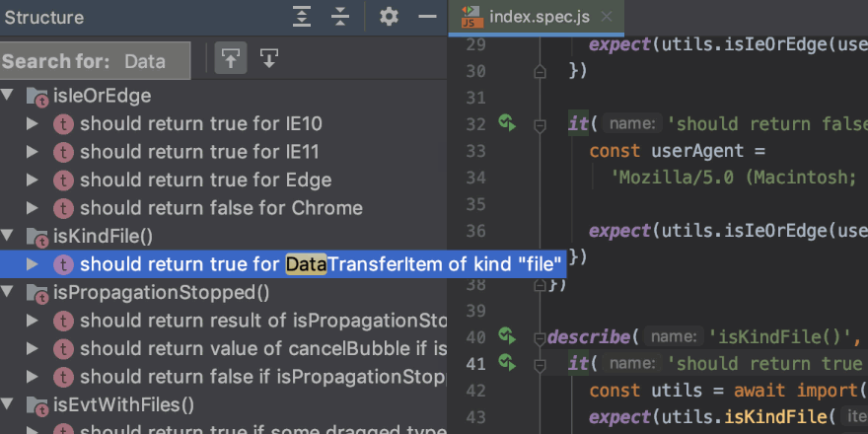Close the index.spec.js editor tab

click(x=607, y=17)
